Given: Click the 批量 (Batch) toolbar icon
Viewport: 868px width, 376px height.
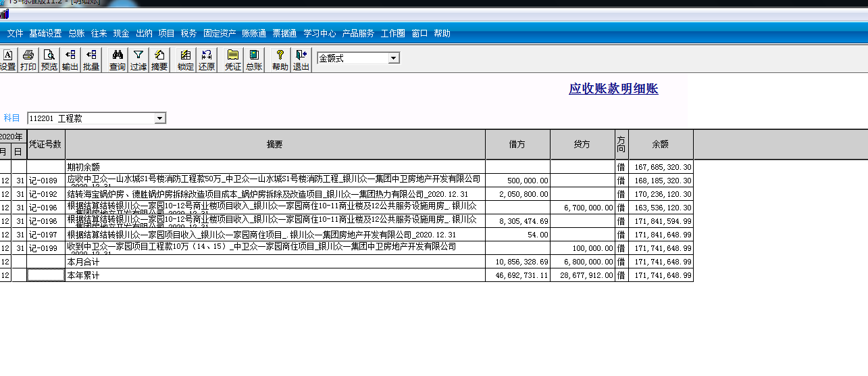Looking at the screenshot, I should pyautogui.click(x=91, y=60).
